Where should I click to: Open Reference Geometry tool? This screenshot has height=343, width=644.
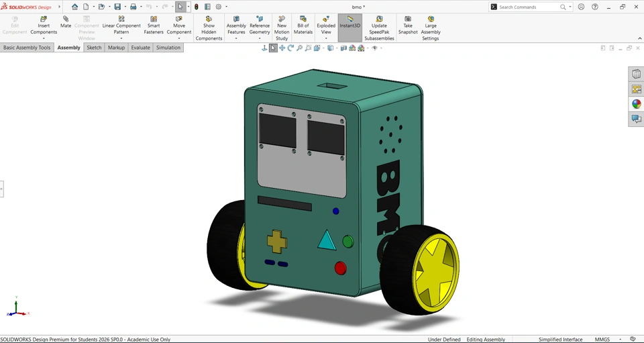(260, 26)
